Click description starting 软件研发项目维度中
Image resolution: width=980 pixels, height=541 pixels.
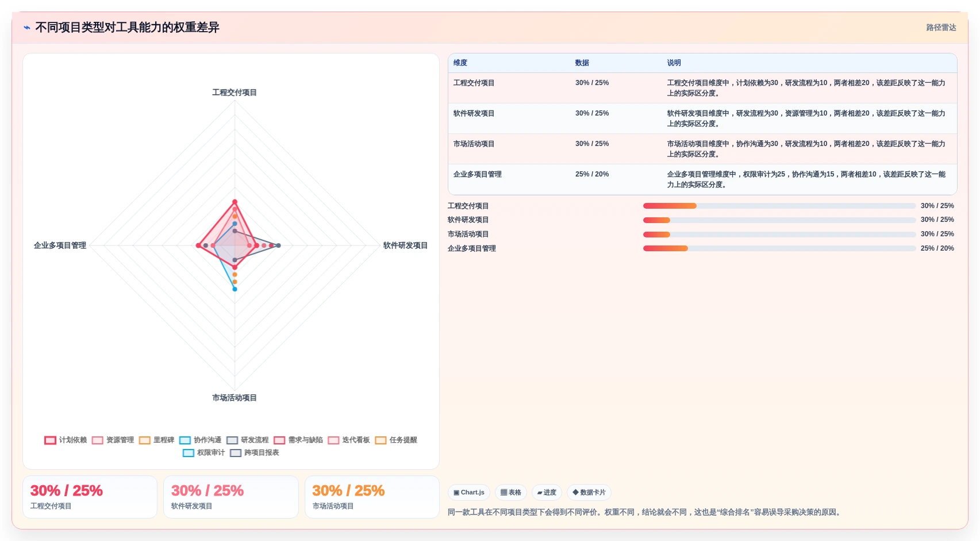click(806, 118)
